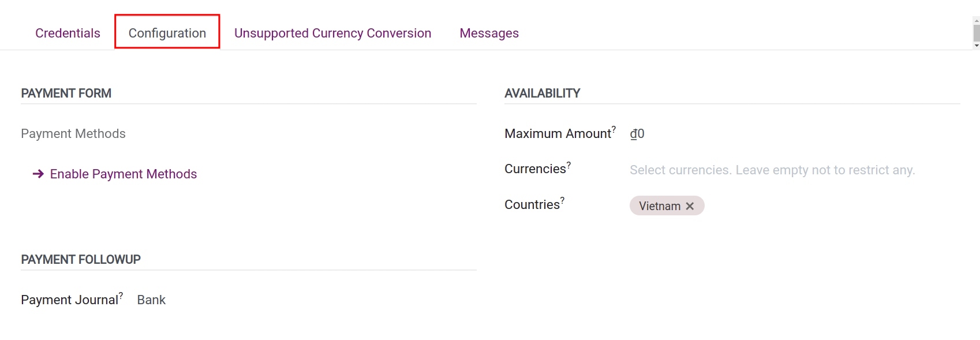Image resolution: width=980 pixels, height=340 pixels.
Task: Open the Maximum Amount help tooltip icon
Action: pos(615,128)
